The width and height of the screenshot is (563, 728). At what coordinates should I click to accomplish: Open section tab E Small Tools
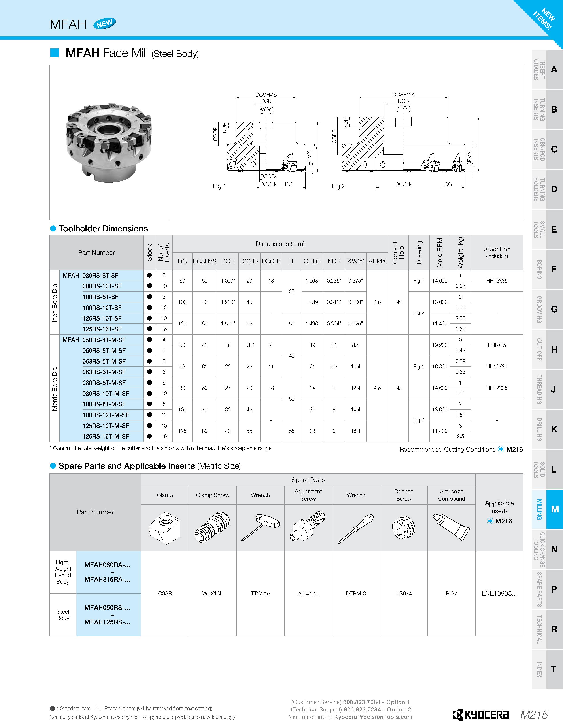coord(547,229)
